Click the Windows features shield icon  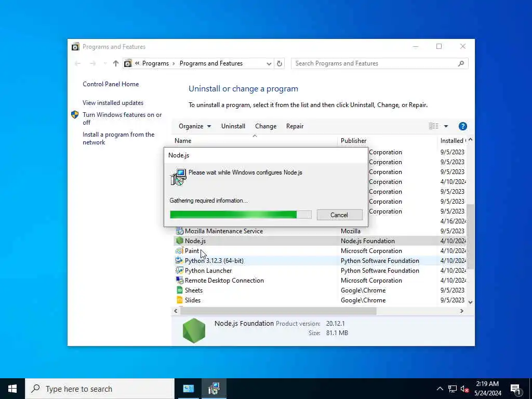pyautogui.click(x=75, y=115)
